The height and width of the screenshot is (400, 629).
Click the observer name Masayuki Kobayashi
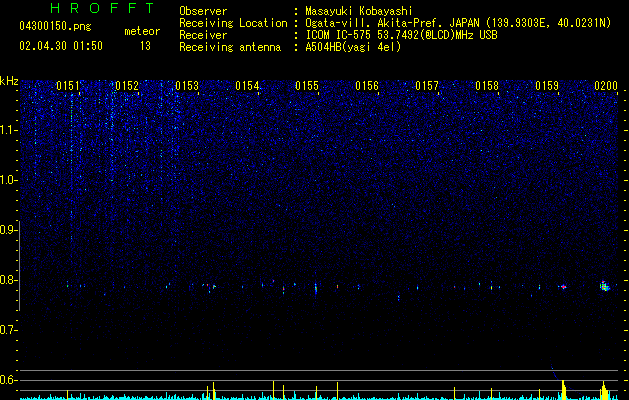[359, 12]
